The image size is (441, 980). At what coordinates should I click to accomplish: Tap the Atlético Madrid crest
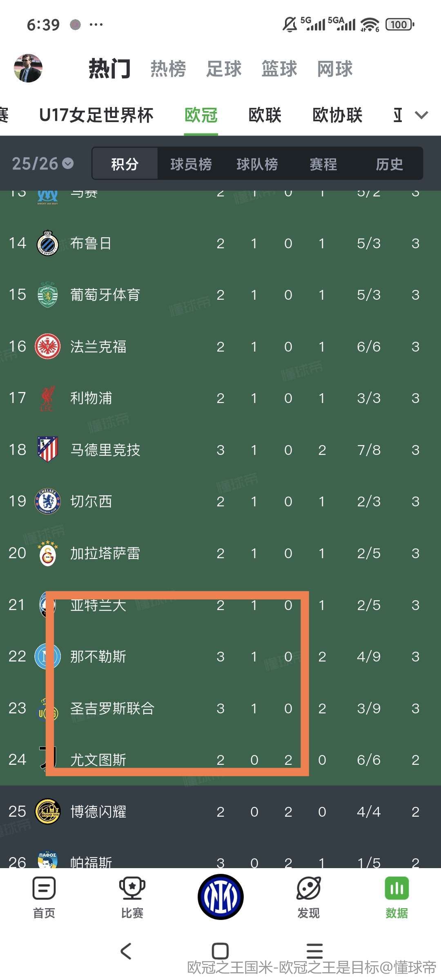pos(48,450)
